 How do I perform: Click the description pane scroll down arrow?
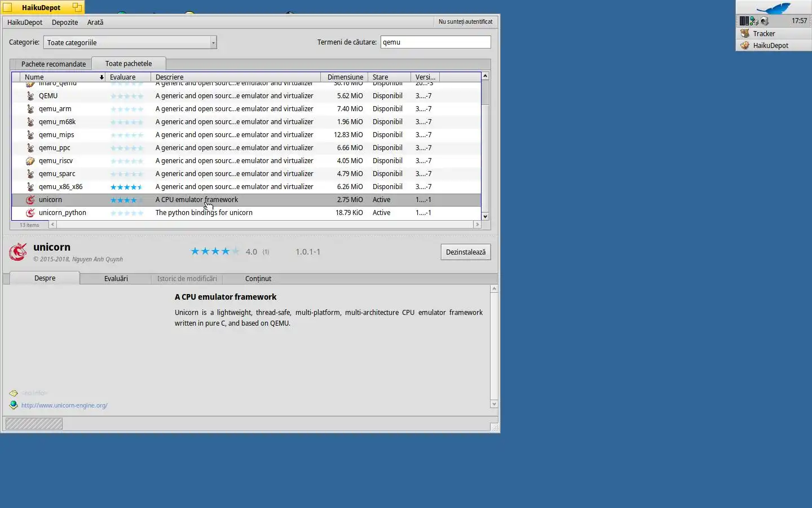point(494,404)
